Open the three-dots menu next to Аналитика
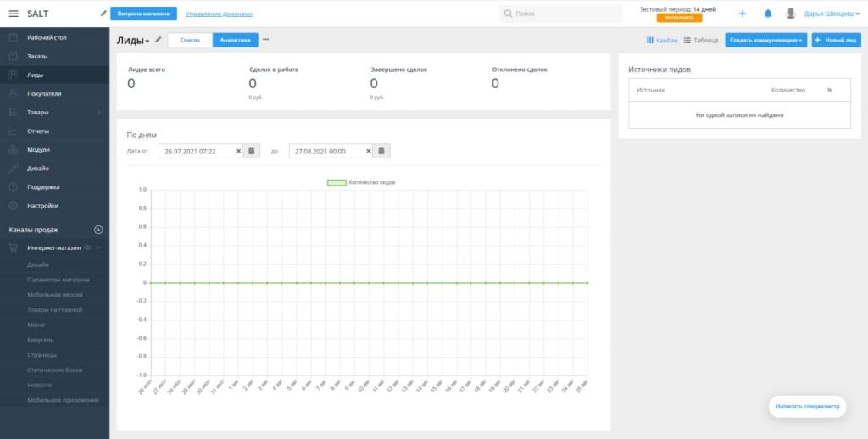The image size is (868, 439). [x=265, y=40]
